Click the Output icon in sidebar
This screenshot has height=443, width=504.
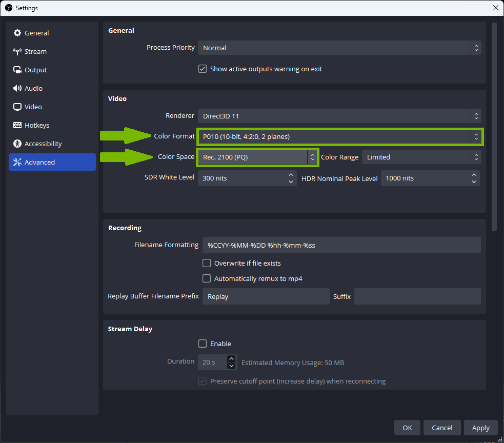coord(17,70)
